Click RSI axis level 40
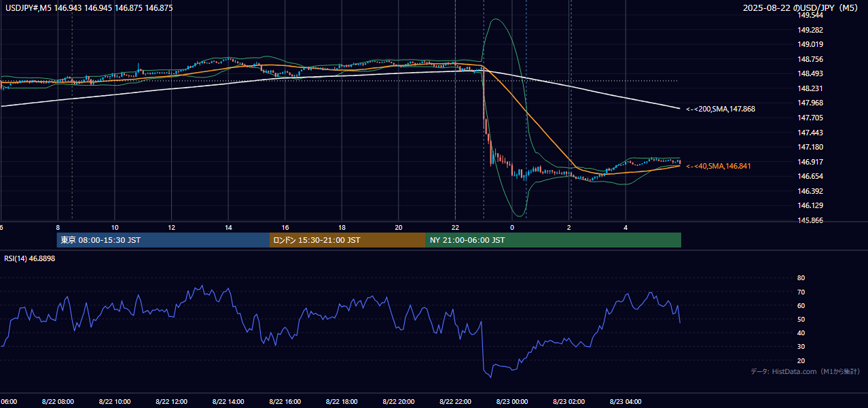 pyautogui.click(x=801, y=333)
